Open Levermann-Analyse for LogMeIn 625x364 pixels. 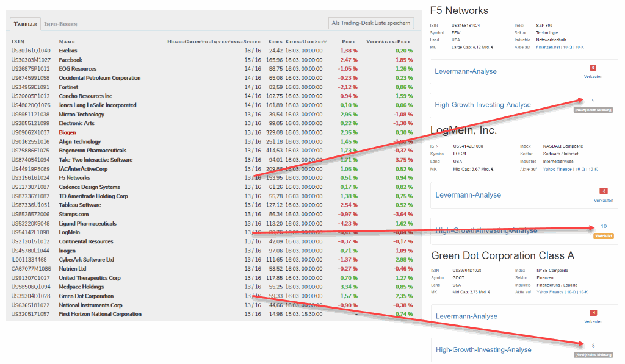click(x=468, y=195)
